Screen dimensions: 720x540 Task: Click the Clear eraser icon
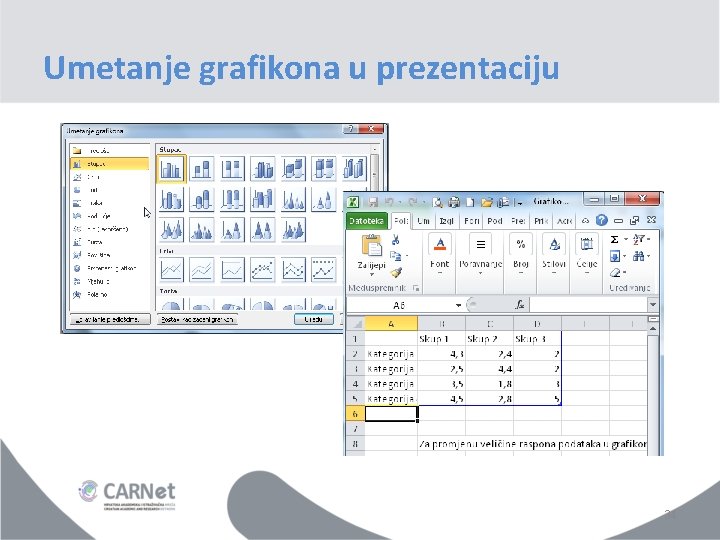(x=615, y=273)
